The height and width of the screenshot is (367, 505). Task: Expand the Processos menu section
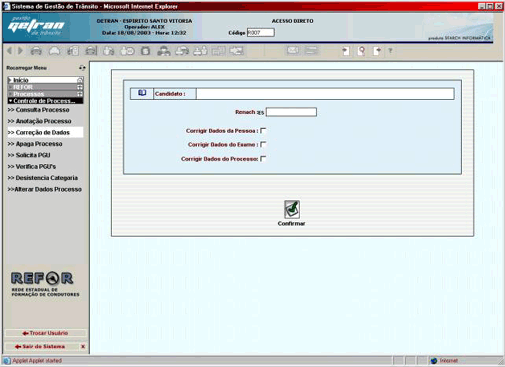(x=45, y=94)
